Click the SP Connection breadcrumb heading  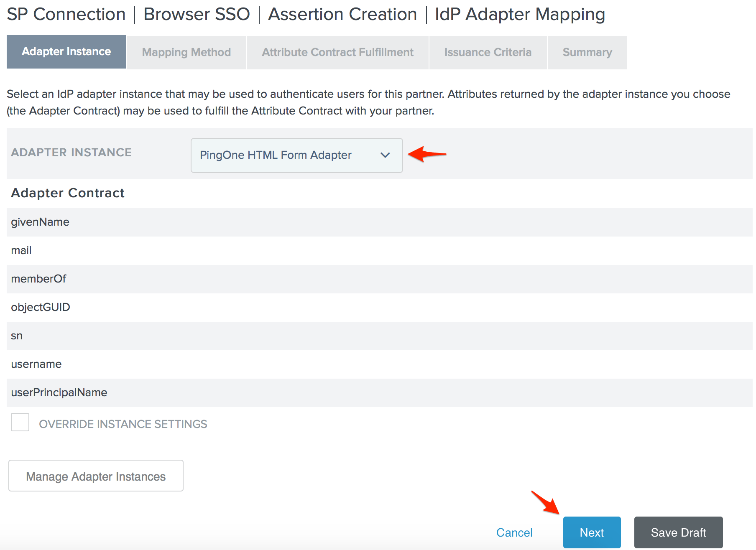pos(66,14)
